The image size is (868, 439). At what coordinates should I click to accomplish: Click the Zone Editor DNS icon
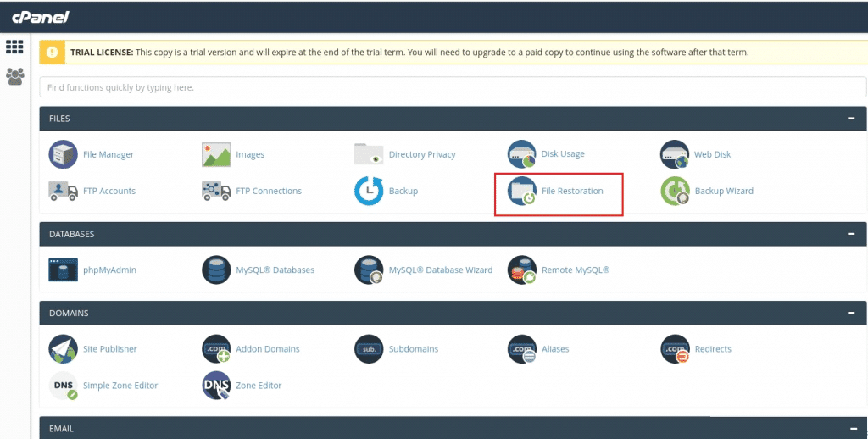tap(216, 386)
